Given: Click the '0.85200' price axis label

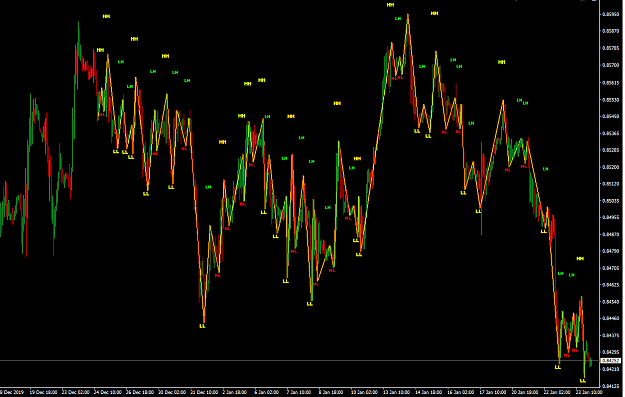Looking at the screenshot, I should coord(610,167).
